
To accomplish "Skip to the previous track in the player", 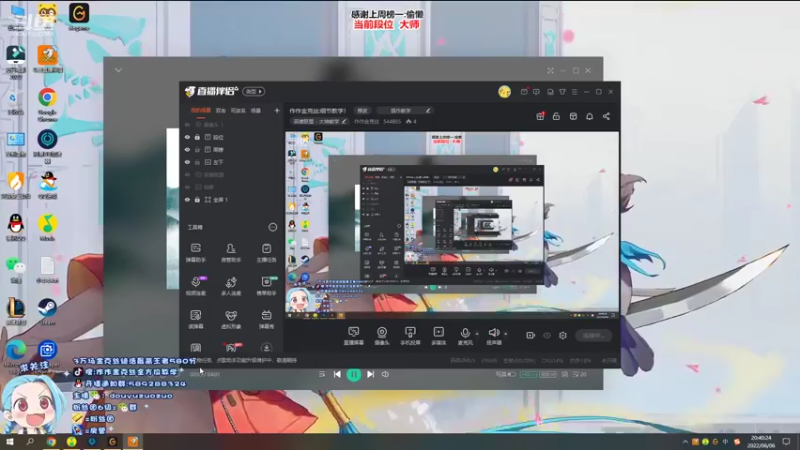I will (x=337, y=374).
